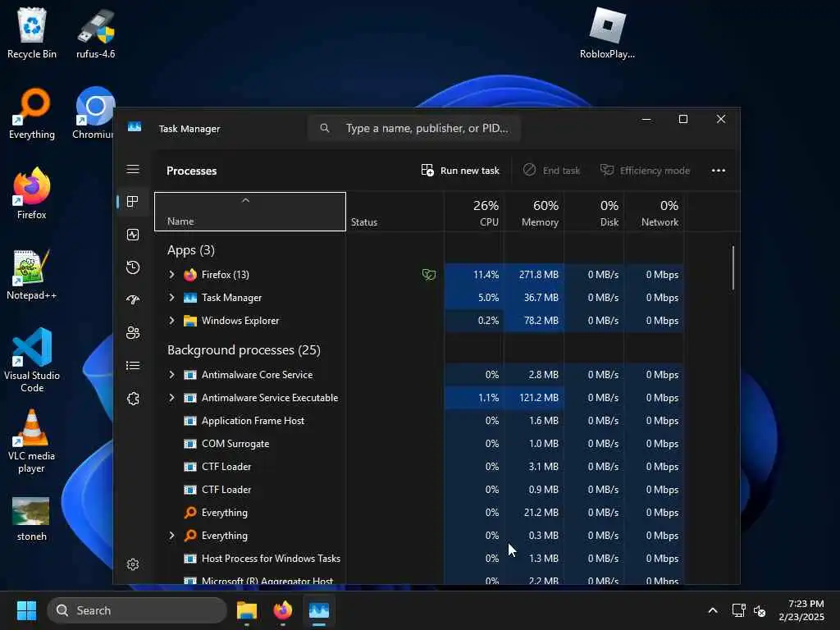Sort by the Memory column header
840x630 pixels.
pos(533,212)
